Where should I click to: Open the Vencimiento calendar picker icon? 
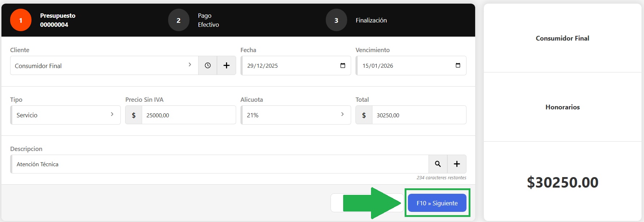tap(458, 66)
